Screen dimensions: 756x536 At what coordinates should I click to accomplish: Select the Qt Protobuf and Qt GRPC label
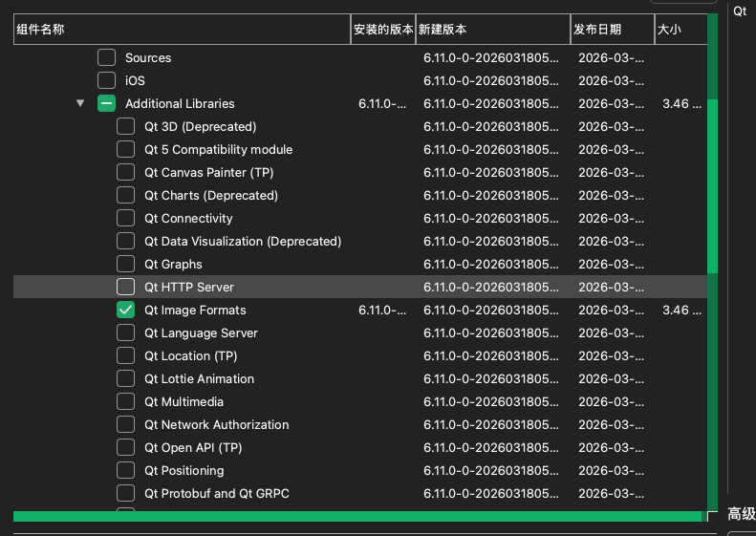217,494
